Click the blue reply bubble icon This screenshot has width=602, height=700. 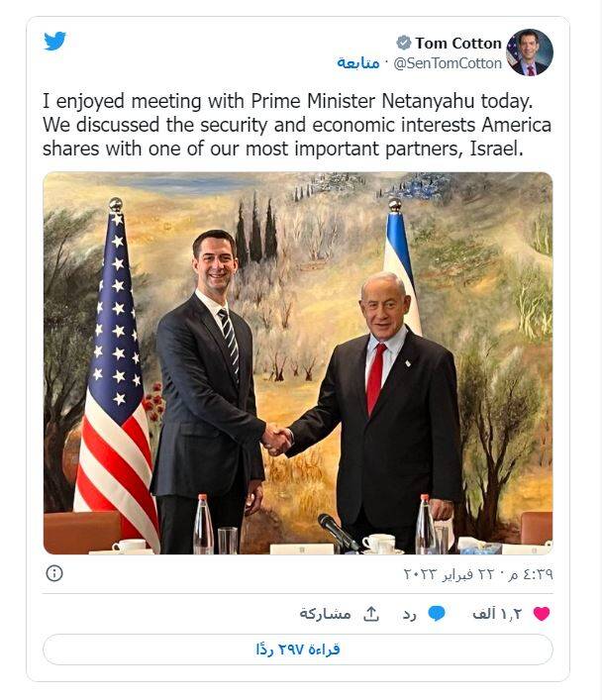point(437,614)
